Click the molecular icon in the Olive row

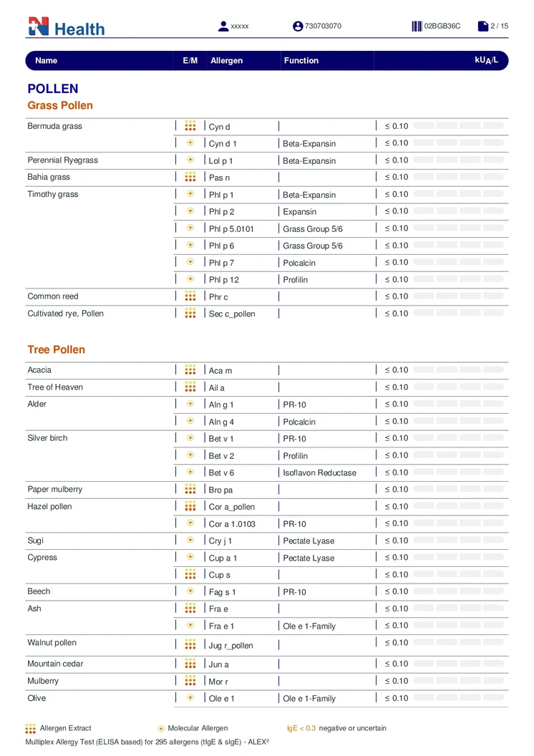pyautogui.click(x=190, y=698)
